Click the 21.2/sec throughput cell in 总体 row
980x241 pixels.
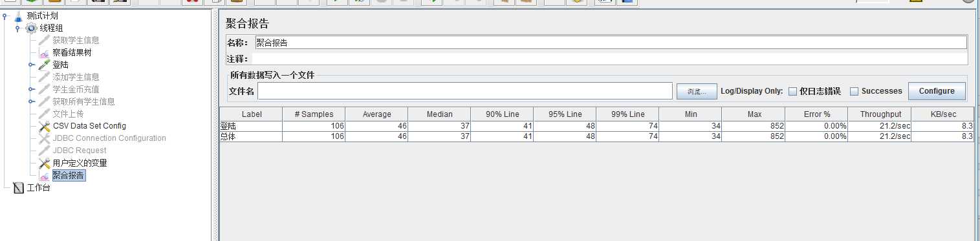tap(880, 136)
